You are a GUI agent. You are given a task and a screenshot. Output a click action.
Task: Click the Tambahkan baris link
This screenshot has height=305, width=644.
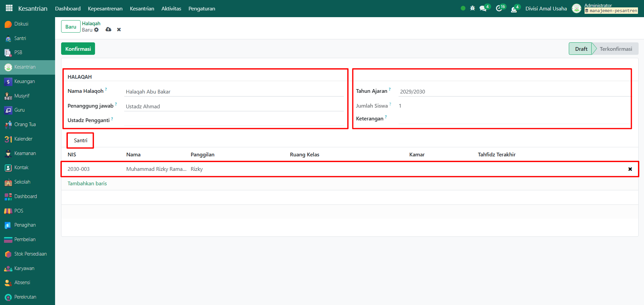point(87,184)
